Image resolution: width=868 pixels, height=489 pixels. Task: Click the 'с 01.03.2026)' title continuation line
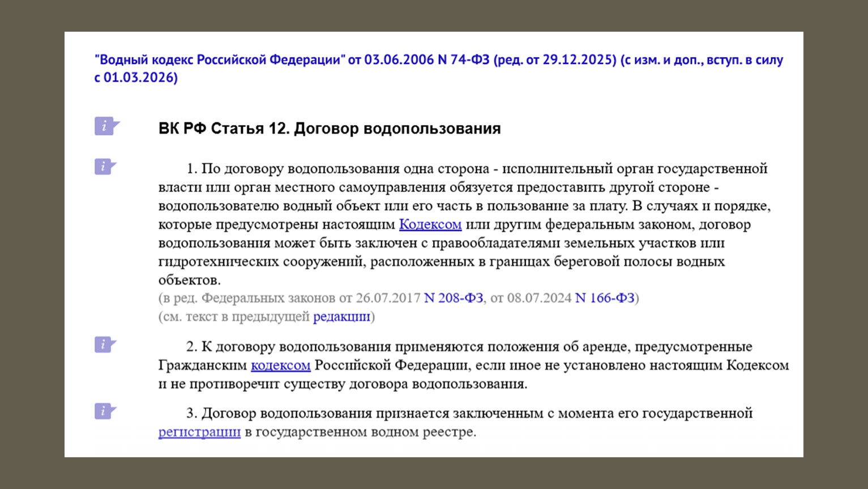[x=136, y=78]
